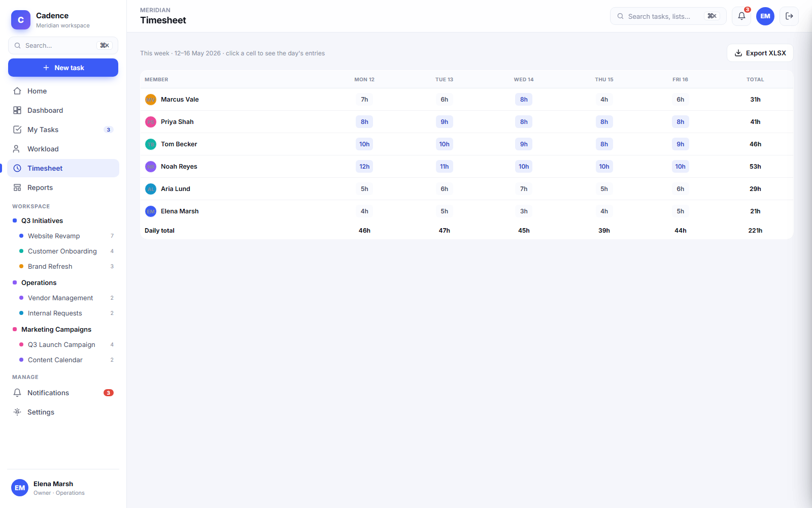812x508 pixels.
Task: Expand Q3 Initiatives group
Action: point(63,220)
